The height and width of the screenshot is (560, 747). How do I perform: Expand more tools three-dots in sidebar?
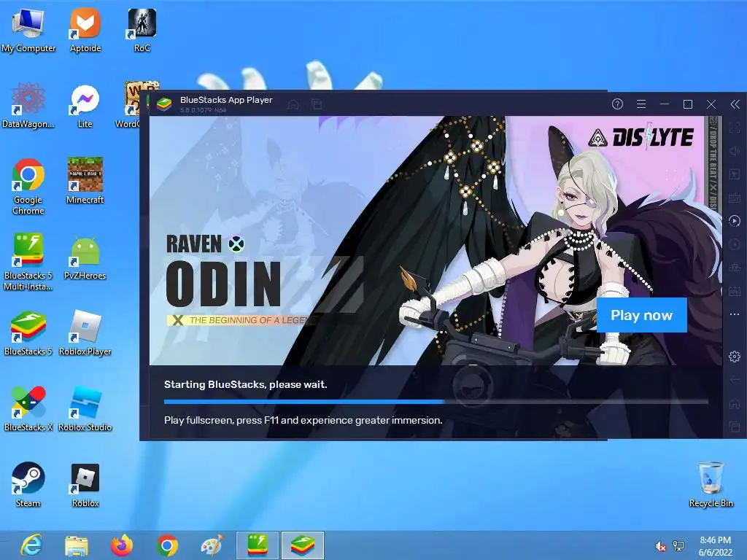(x=735, y=314)
